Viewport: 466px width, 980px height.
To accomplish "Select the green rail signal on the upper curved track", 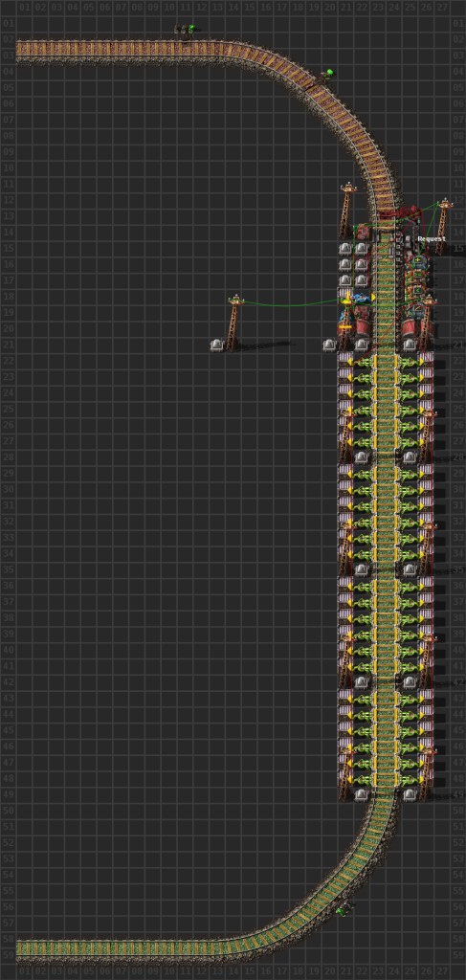I will tap(326, 75).
